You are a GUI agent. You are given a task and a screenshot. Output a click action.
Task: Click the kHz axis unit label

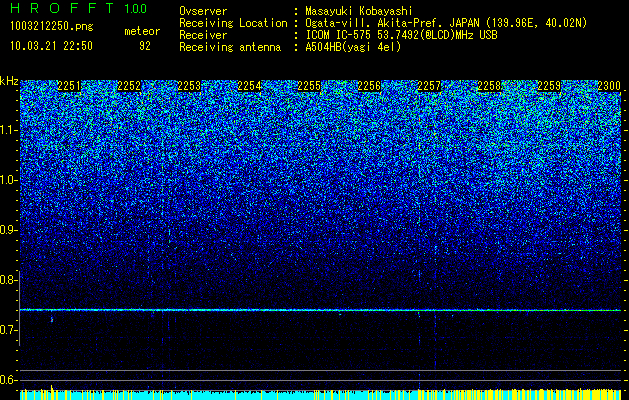(x=9, y=81)
